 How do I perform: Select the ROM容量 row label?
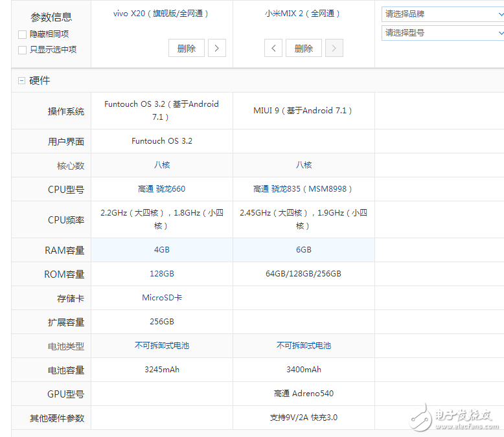(64, 275)
